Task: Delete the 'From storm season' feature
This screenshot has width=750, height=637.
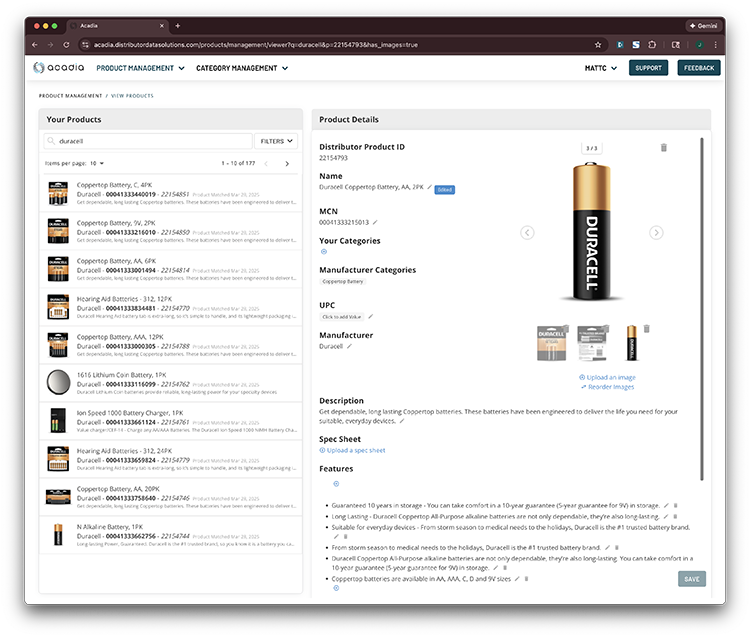Action: click(x=617, y=548)
